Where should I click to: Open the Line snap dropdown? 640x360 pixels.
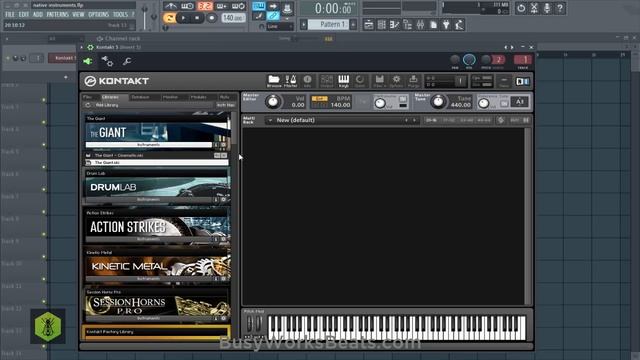[280, 27]
